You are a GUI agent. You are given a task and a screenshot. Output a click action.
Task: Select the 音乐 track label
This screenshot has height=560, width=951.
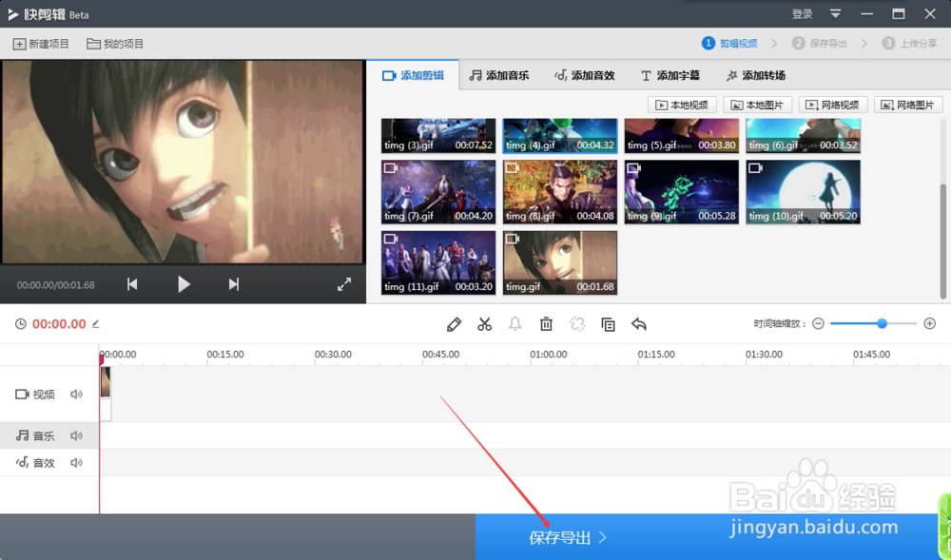(34, 435)
